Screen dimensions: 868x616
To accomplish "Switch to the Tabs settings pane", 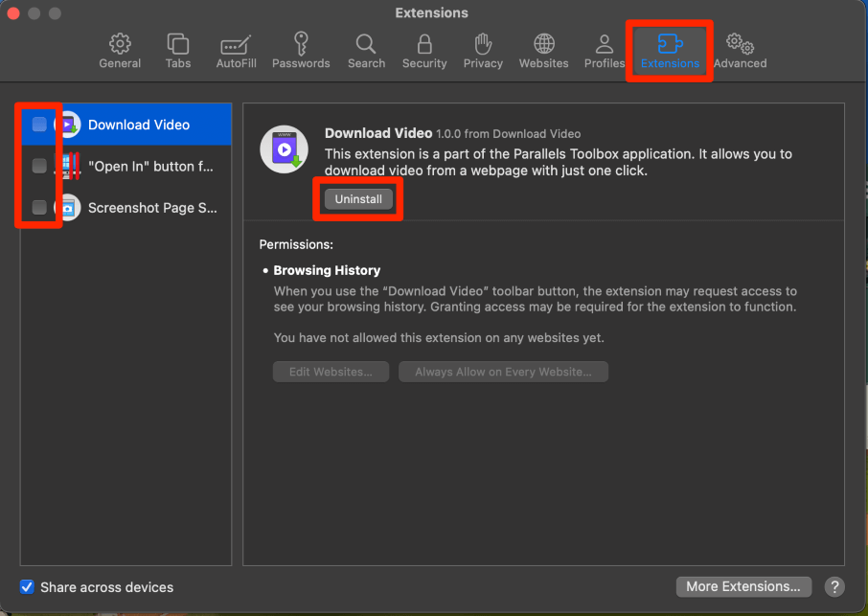I will [x=178, y=51].
